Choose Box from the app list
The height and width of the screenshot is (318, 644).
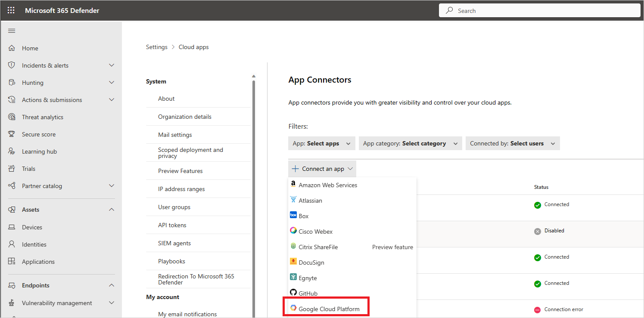[x=352, y=216]
